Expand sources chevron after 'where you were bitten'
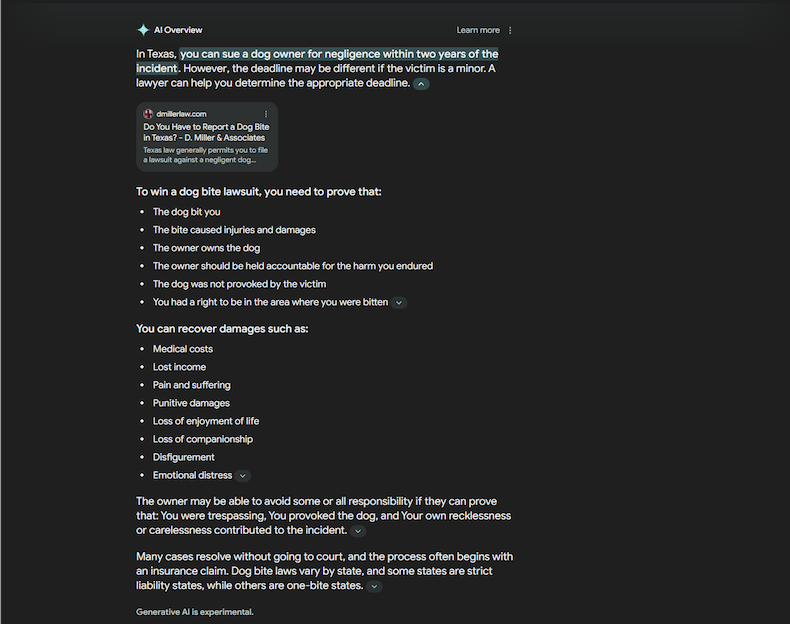 tap(399, 303)
